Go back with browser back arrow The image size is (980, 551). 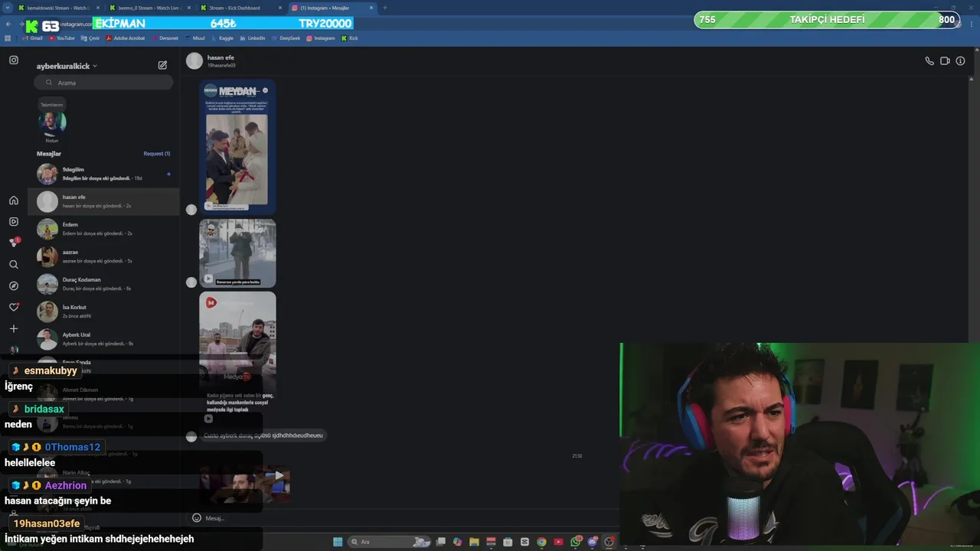click(8, 24)
